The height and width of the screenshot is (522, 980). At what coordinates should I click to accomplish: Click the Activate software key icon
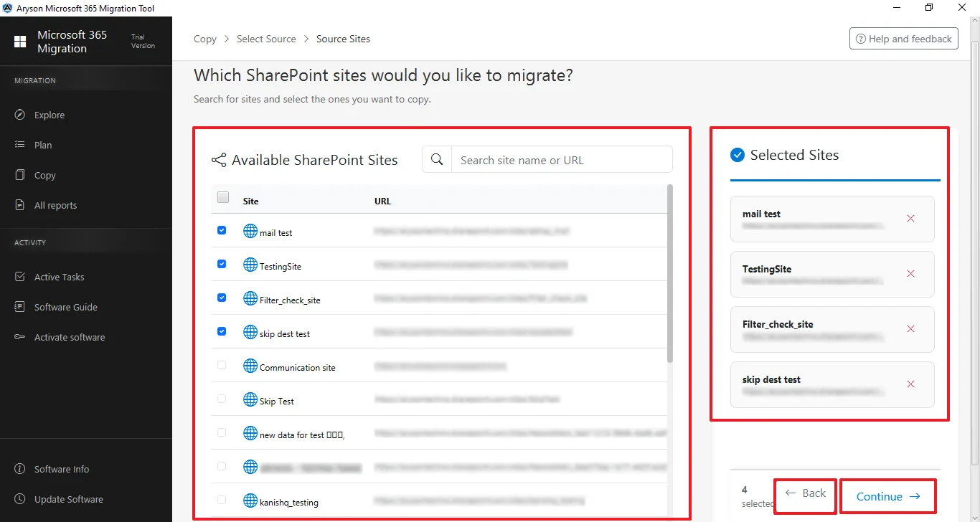pyautogui.click(x=20, y=337)
